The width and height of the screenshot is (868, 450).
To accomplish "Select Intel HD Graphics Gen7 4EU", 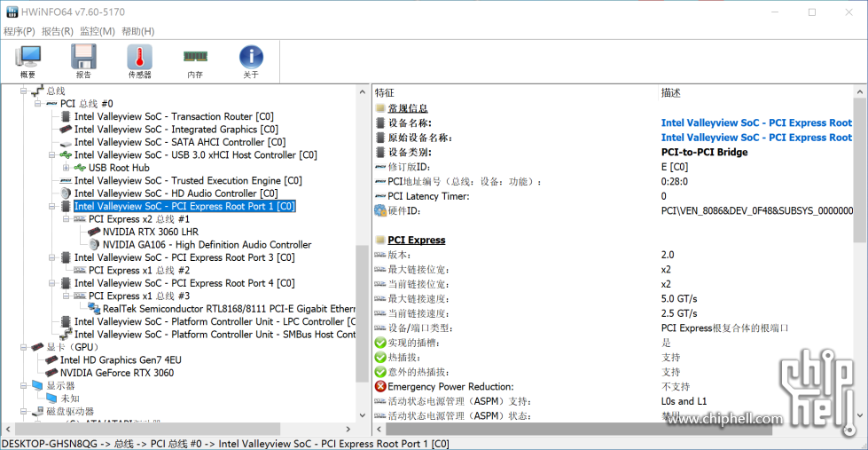I will [x=121, y=360].
